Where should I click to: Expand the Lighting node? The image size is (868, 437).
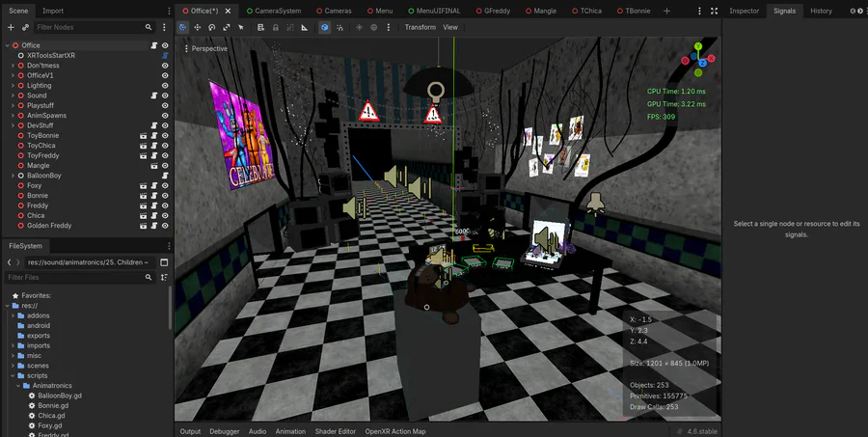pos(13,85)
